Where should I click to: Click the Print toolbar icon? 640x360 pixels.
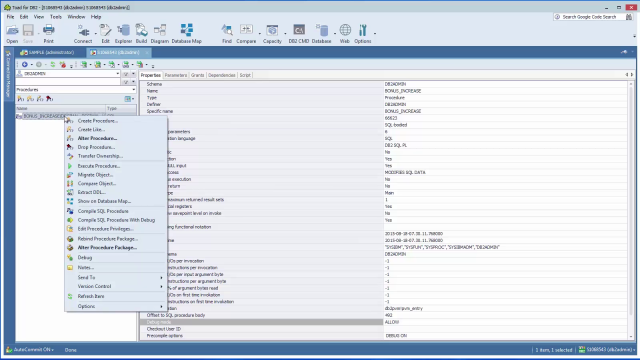(48, 33)
